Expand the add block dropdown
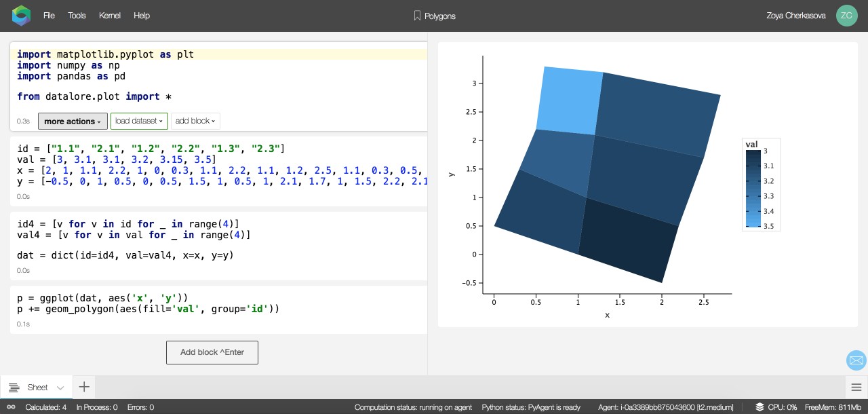The width and height of the screenshot is (868, 414). 195,121
